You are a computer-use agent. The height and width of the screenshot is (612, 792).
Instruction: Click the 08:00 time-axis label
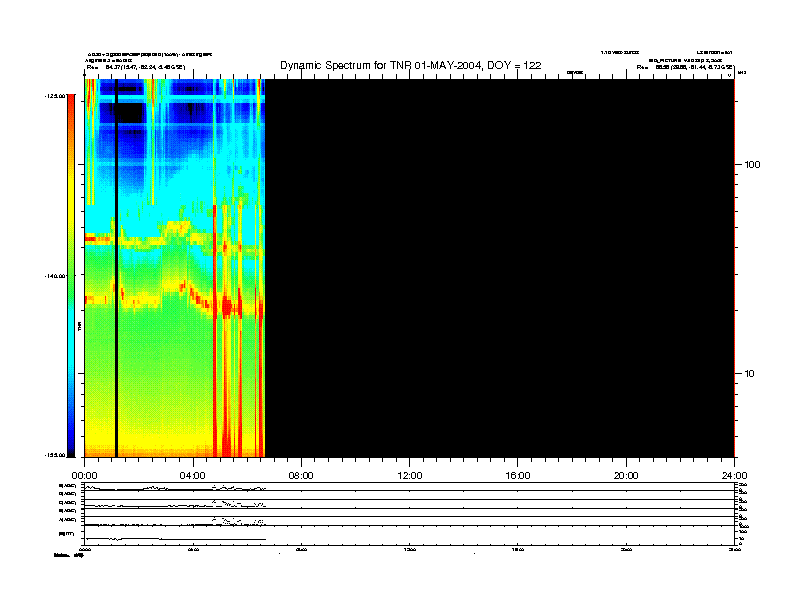tap(301, 476)
